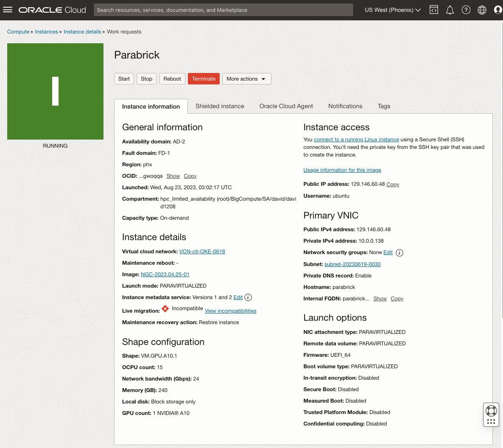This screenshot has height=448, width=503.
Task: Open the notifications bell
Action: [450, 9]
